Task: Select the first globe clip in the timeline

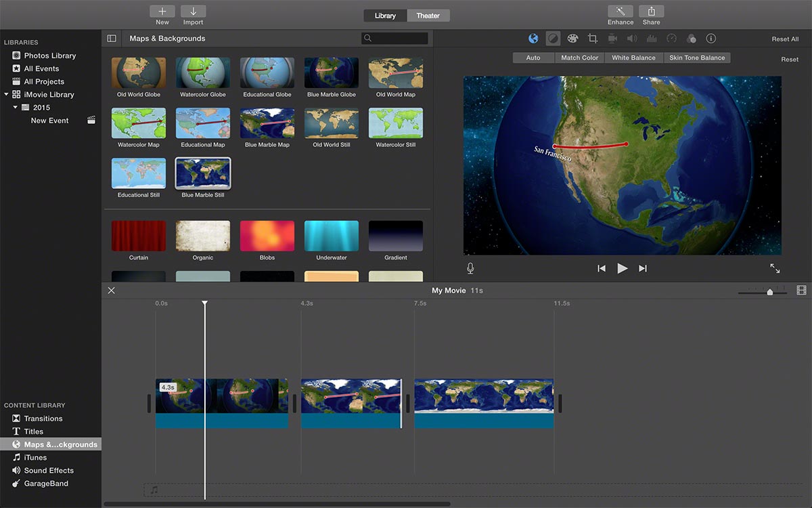Action: 222,403
